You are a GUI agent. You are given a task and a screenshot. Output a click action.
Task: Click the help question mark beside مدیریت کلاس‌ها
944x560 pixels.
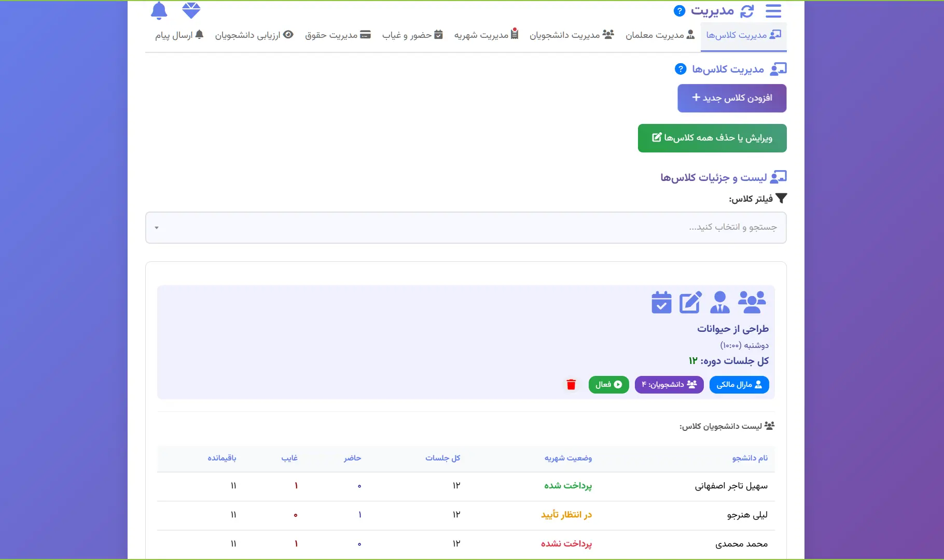click(680, 68)
